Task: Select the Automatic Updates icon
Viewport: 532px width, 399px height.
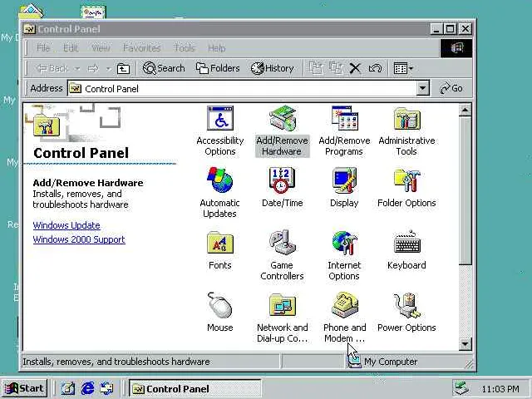Action: coord(219,193)
